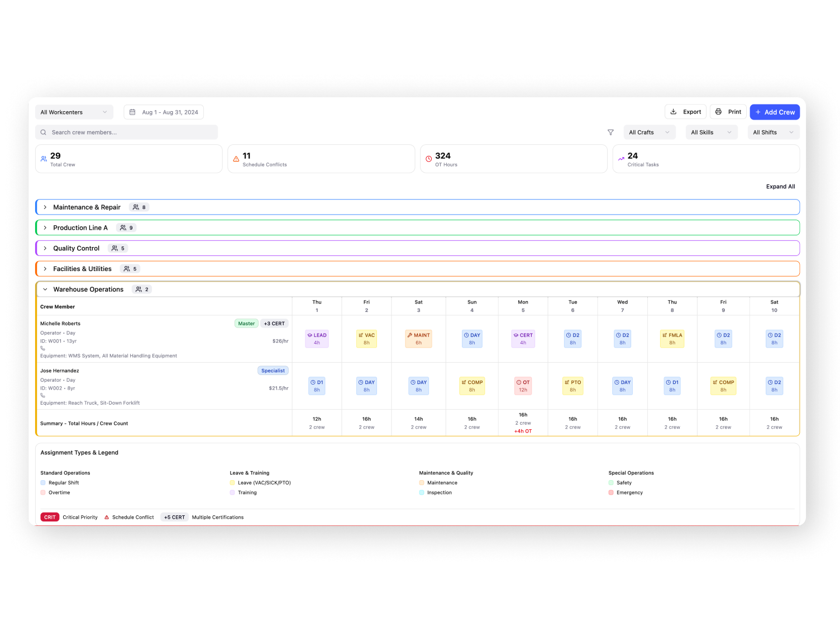Open Jose Hernandez's OT 12h assignment
Screen dimensions: 840x626
coord(523,386)
